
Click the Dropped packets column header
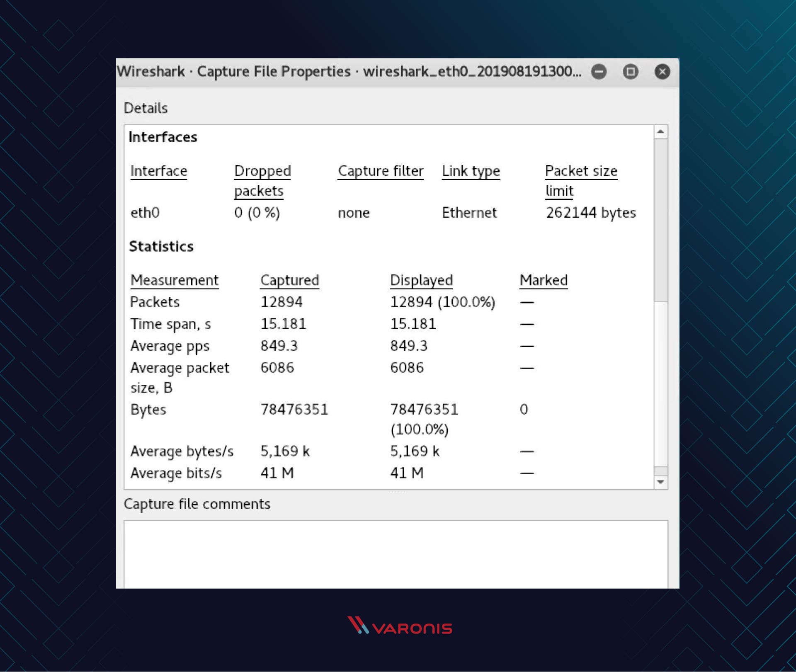point(262,181)
